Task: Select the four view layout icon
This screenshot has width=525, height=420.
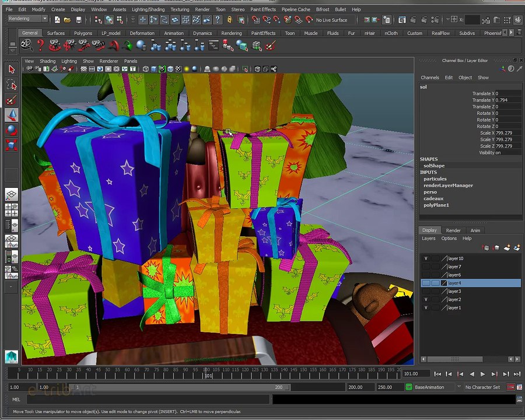Action: [x=12, y=210]
